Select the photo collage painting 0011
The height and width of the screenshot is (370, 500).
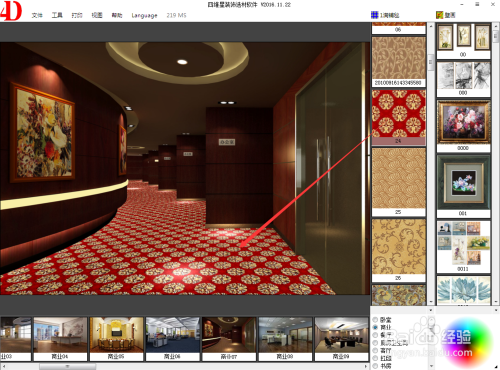tap(463, 247)
